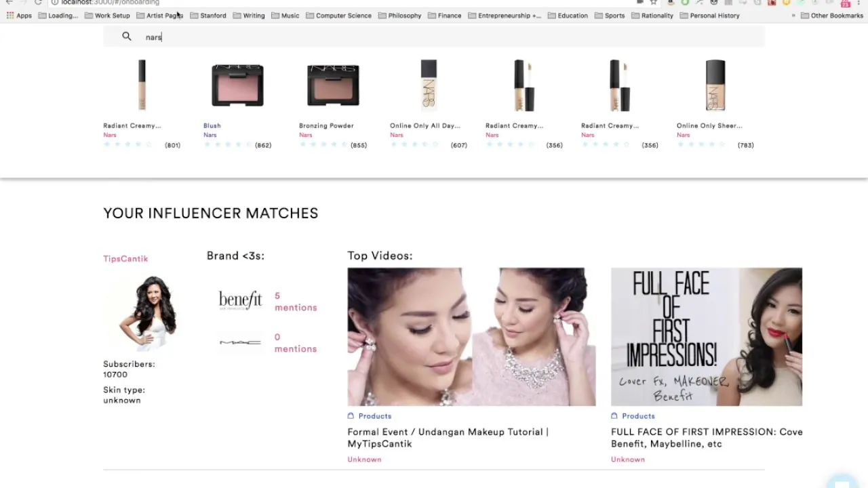The image size is (868, 488).
Task: Click the Benefit brand logo
Action: click(x=240, y=300)
